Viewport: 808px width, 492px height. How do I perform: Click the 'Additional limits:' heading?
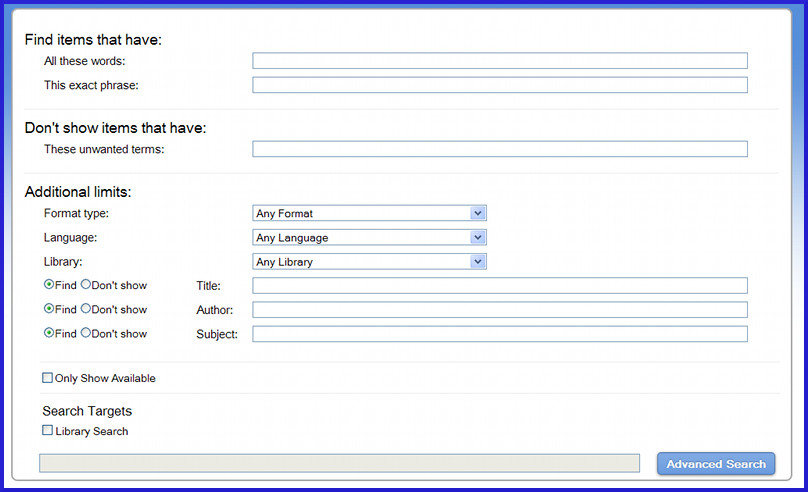pyautogui.click(x=78, y=192)
